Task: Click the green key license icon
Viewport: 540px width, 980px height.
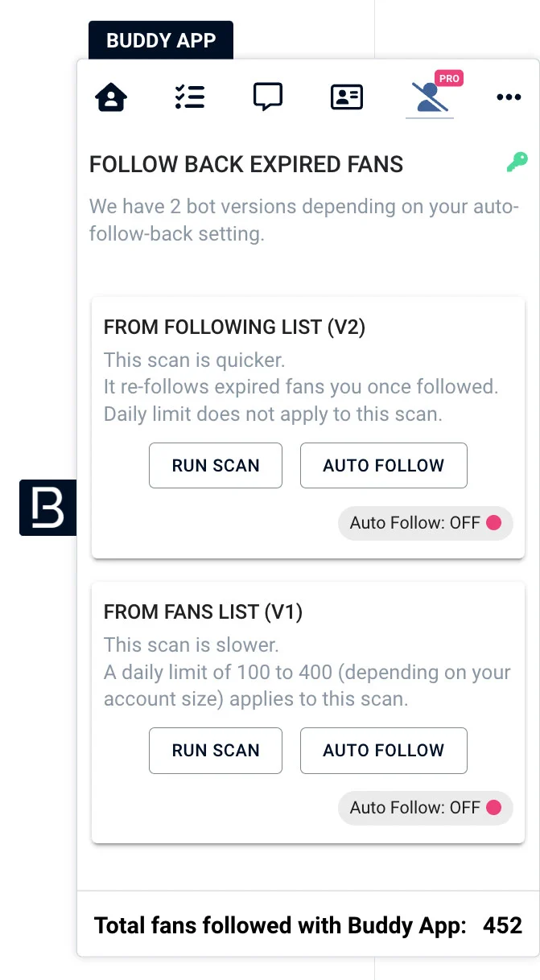Action: pyautogui.click(x=517, y=163)
